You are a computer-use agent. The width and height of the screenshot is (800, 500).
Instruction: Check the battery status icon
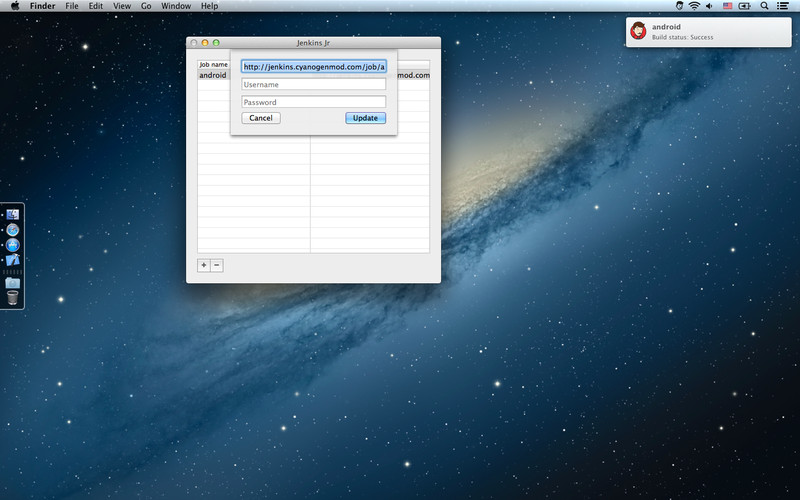pyautogui.click(x=744, y=6)
